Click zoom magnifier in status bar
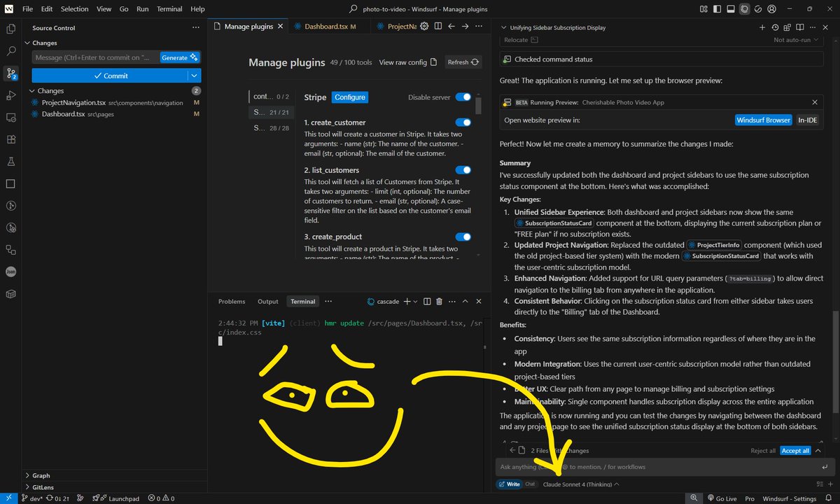Image resolution: width=840 pixels, height=504 pixels. click(694, 498)
